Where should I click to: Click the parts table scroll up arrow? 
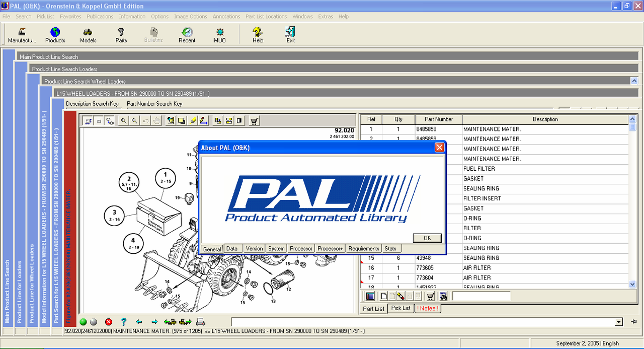(x=632, y=119)
